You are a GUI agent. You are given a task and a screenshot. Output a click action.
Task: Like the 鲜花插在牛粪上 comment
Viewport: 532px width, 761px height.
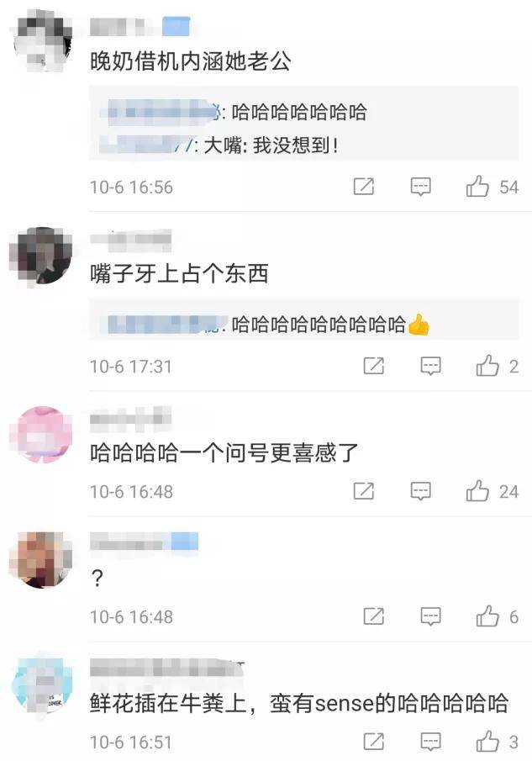pos(487,741)
